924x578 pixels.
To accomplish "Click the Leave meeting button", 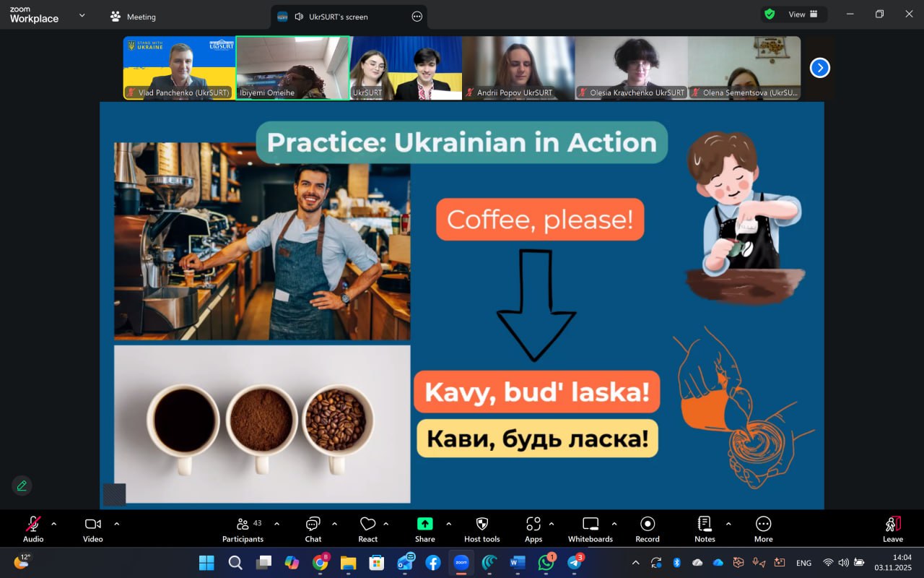I will point(893,528).
